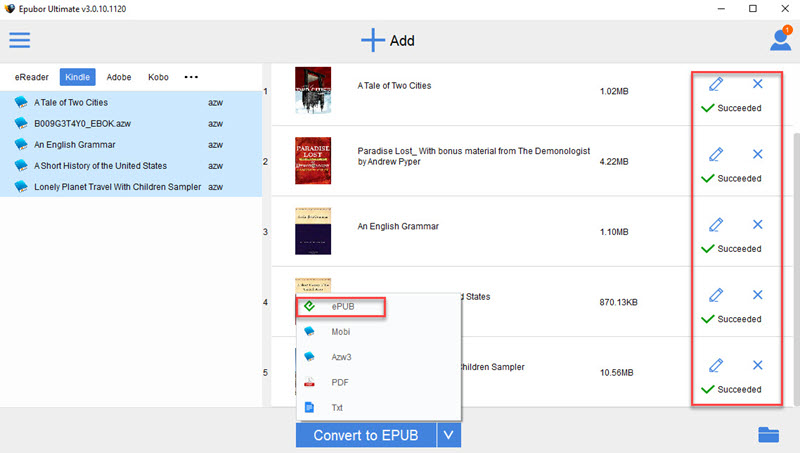Click book icon beside Lonely Planet Travel
Viewport: 800px width, 453px height.
[x=21, y=187]
